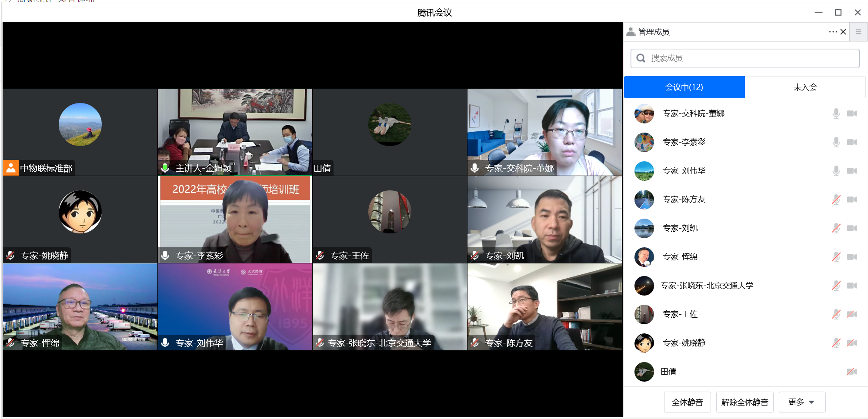Click the three-dot more options icon in member panel
The height and width of the screenshot is (419, 868).
832,32
